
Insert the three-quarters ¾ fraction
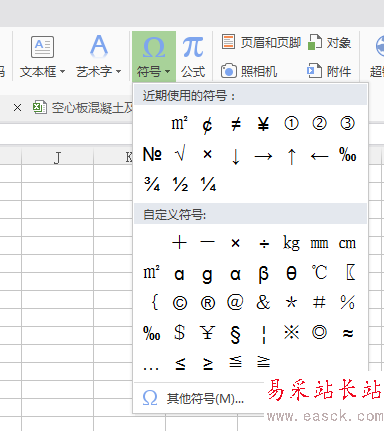click(152, 184)
